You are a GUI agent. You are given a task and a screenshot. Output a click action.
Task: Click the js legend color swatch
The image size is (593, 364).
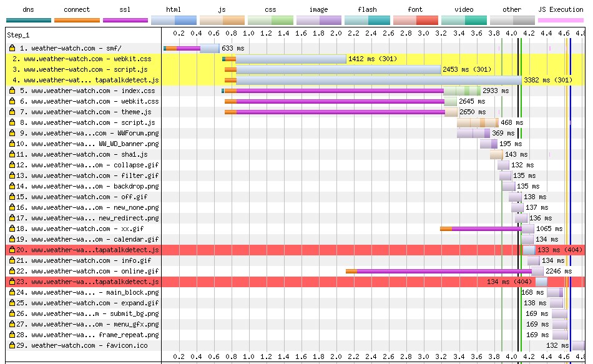point(222,21)
